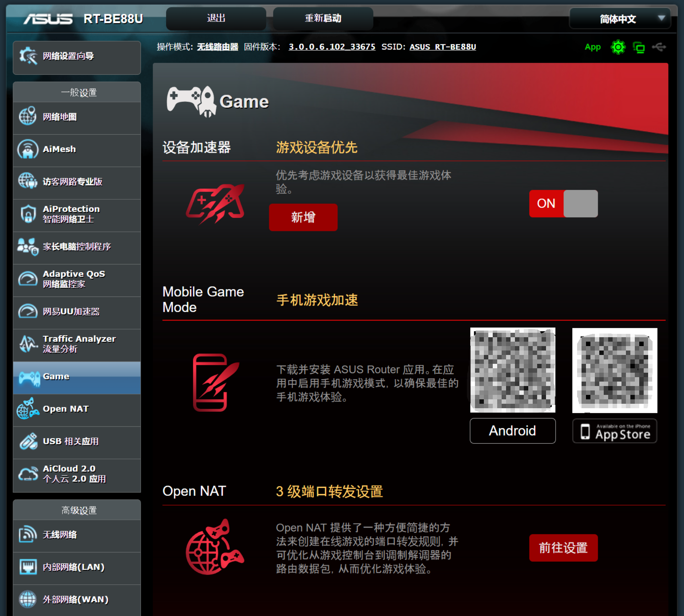The image size is (684, 616).
Task: Click the 家长电脑控制程序 icon
Action: (x=28, y=246)
